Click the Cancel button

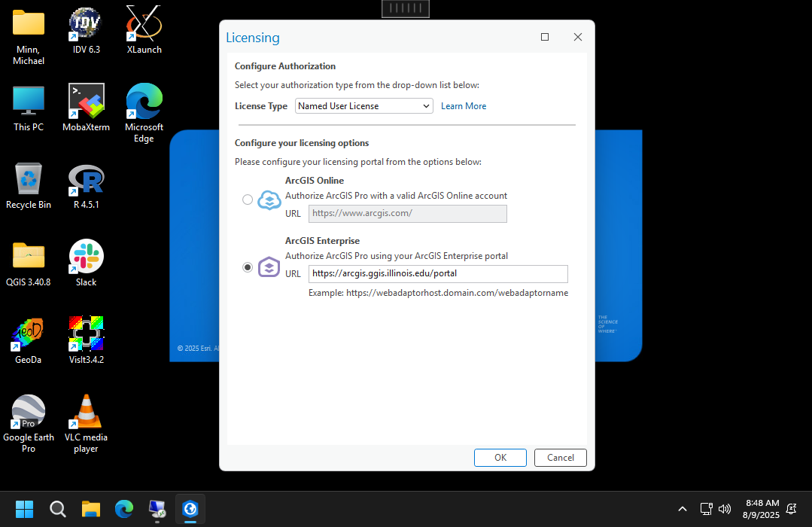[x=560, y=457]
